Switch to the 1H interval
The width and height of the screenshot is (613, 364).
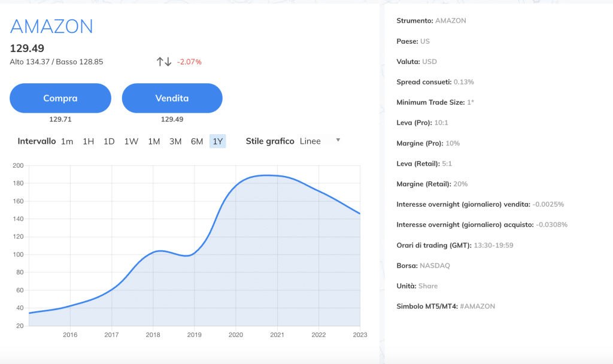[x=88, y=141]
